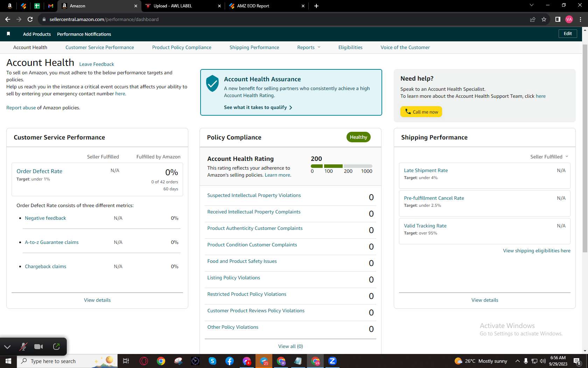Click share screen icon in meeting bar
The image size is (588, 368).
tap(56, 347)
